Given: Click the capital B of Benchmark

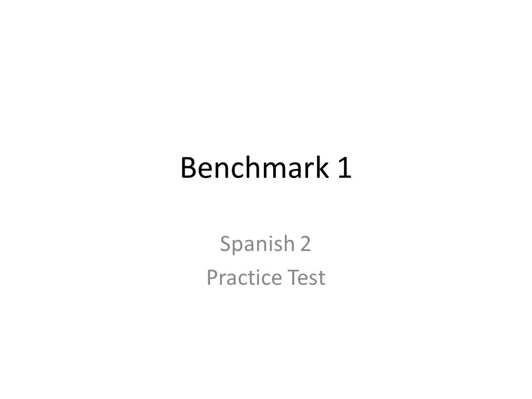Looking at the screenshot, I should (x=188, y=167).
